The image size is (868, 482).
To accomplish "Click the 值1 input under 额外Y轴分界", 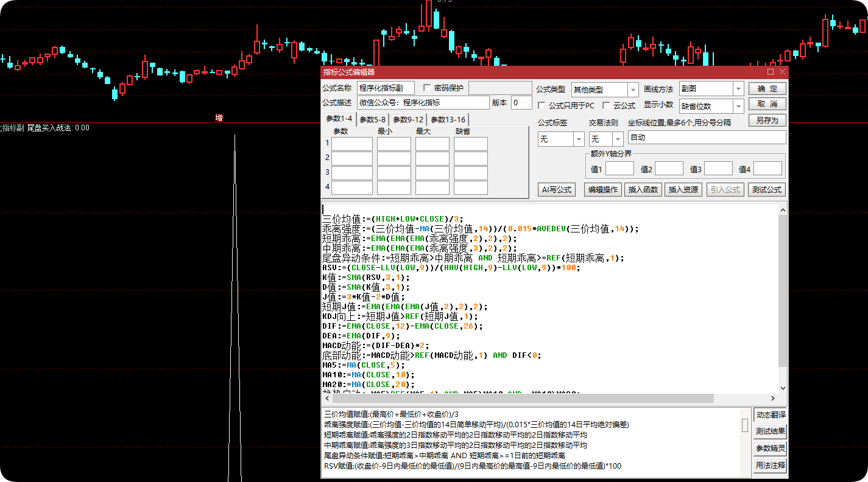I will tap(619, 169).
